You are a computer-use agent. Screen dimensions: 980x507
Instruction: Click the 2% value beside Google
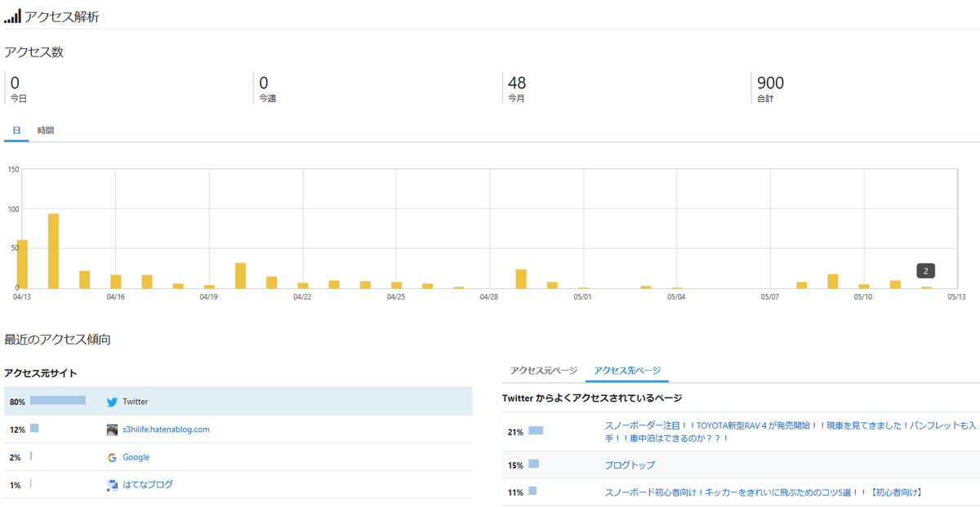point(16,457)
